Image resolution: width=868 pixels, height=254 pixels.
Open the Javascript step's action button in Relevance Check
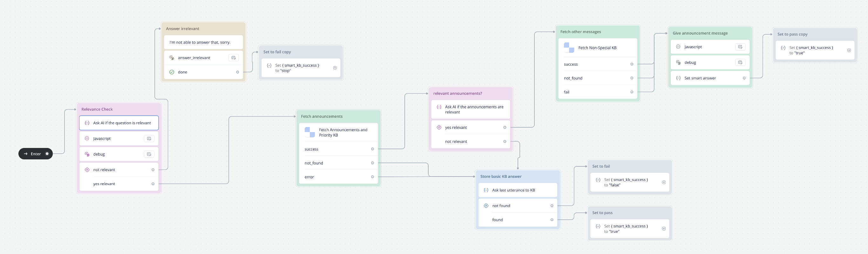pyautogui.click(x=149, y=138)
